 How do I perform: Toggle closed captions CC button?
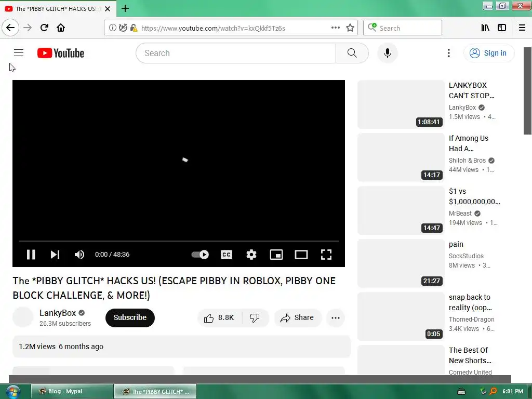(x=227, y=255)
